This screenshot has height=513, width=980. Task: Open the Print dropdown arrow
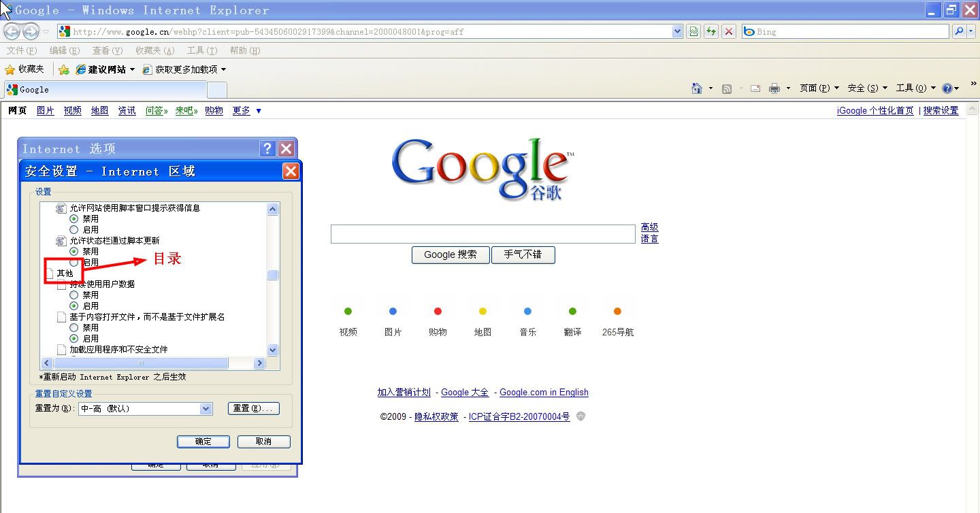click(x=788, y=88)
